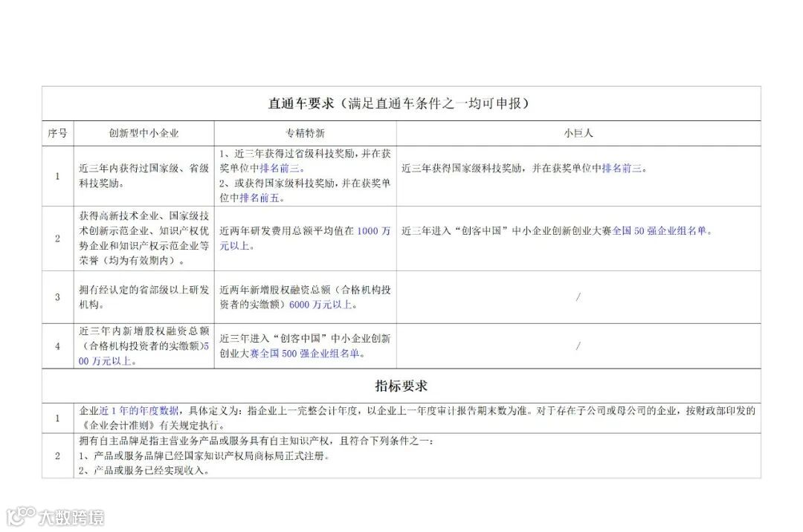Click the table title '直通车要求'

300,103
